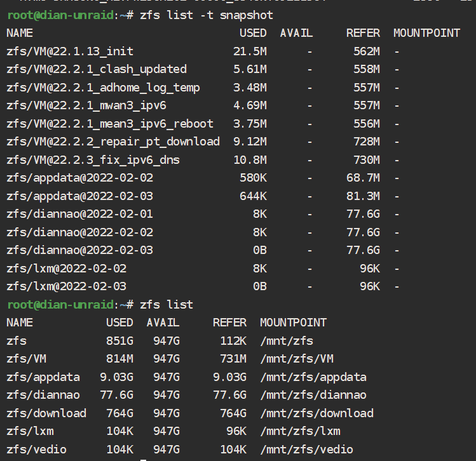Click the 21.5M used value

[x=250, y=51]
